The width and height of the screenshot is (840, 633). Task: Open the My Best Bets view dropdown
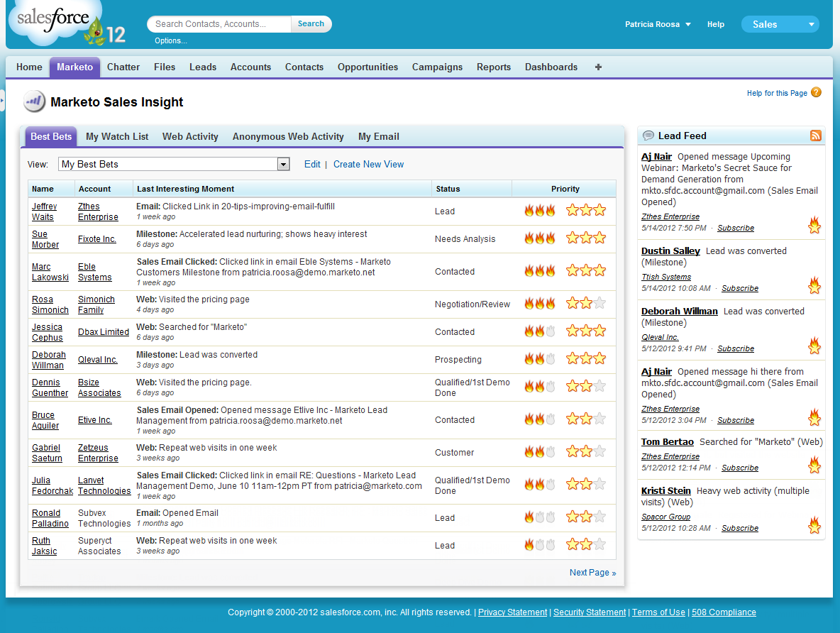[x=283, y=164]
